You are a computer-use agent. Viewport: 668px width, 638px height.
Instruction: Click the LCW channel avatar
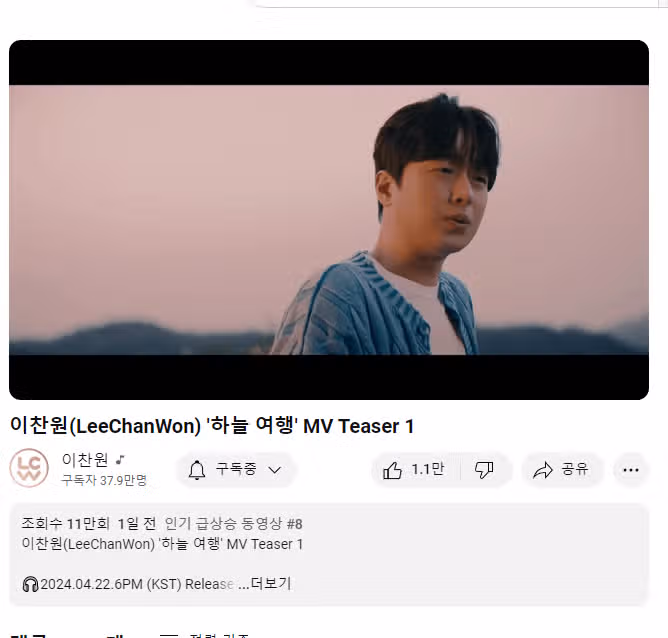(x=29, y=468)
